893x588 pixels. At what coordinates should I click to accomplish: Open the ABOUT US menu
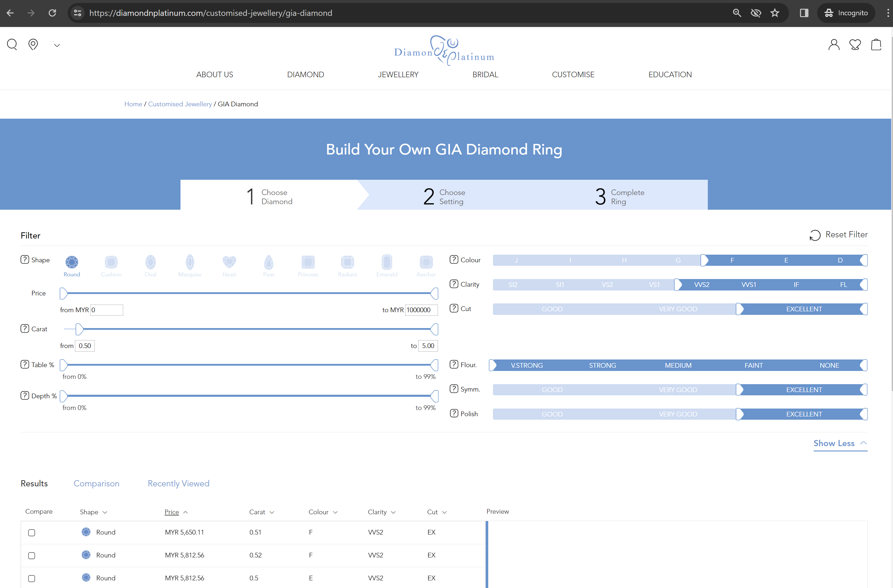[x=215, y=75]
